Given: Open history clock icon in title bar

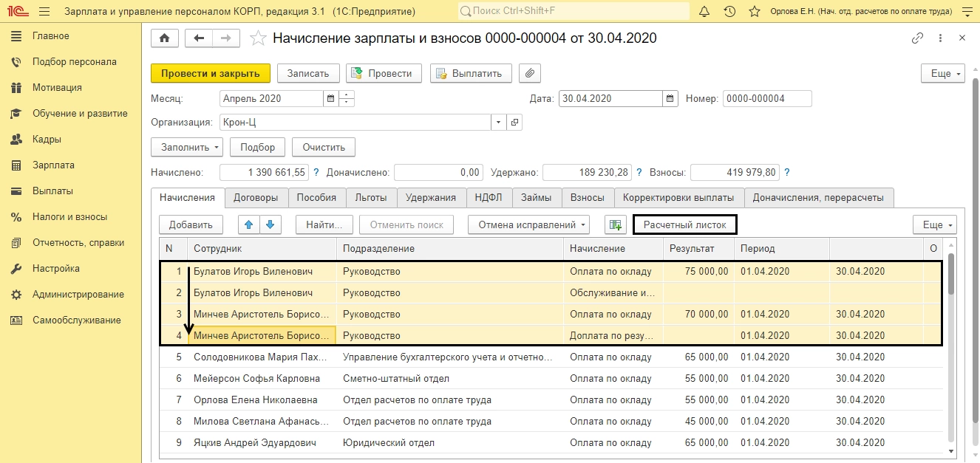Looking at the screenshot, I should [x=729, y=12].
